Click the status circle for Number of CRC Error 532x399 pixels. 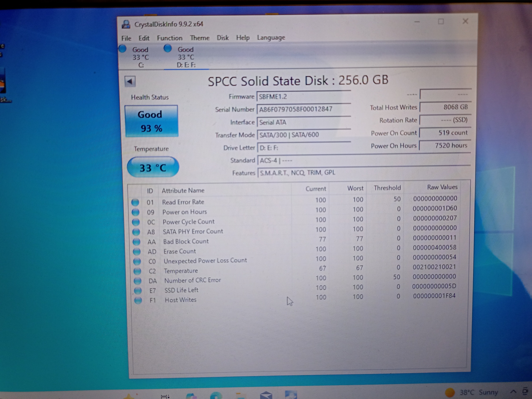pos(137,281)
